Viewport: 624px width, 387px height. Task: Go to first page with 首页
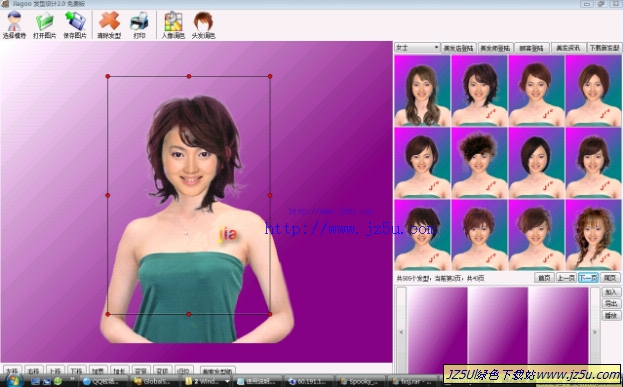pyautogui.click(x=544, y=278)
